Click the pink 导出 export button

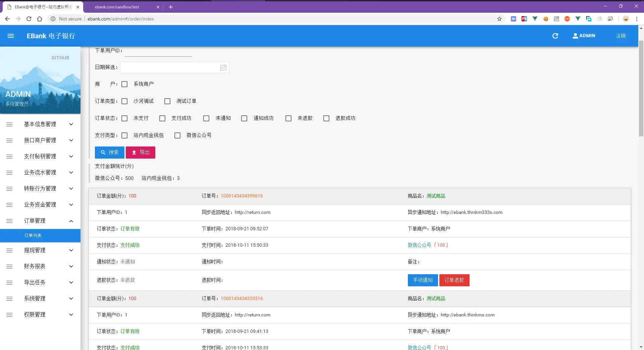coord(141,153)
